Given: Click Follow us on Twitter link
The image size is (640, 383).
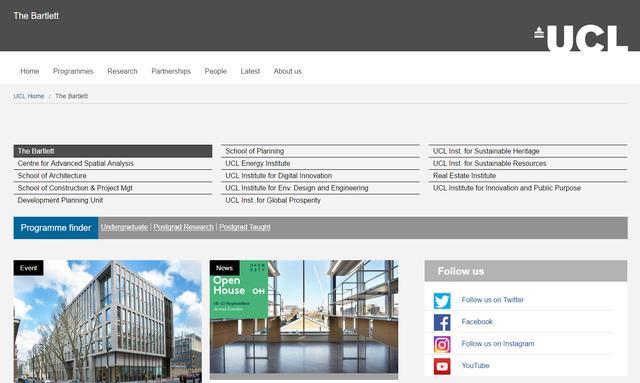Looking at the screenshot, I should pos(492,300).
